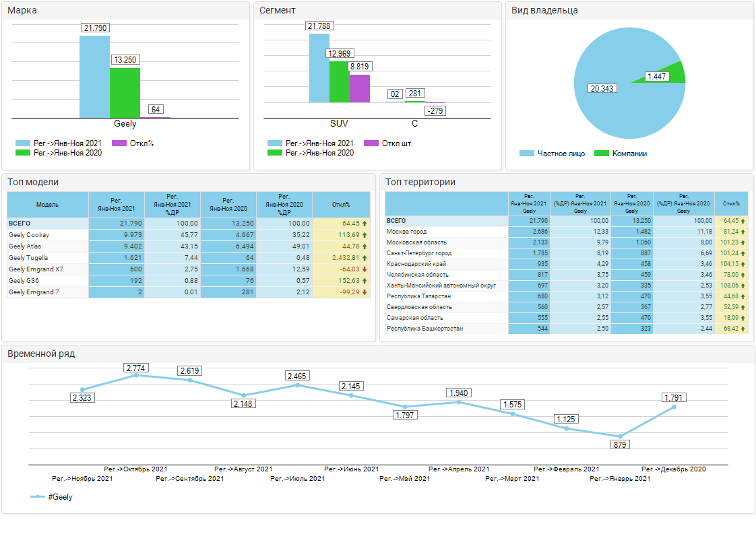Sort Топ модели table by Откл% header
Image resolution: width=756 pixels, height=534 pixels.
point(341,205)
